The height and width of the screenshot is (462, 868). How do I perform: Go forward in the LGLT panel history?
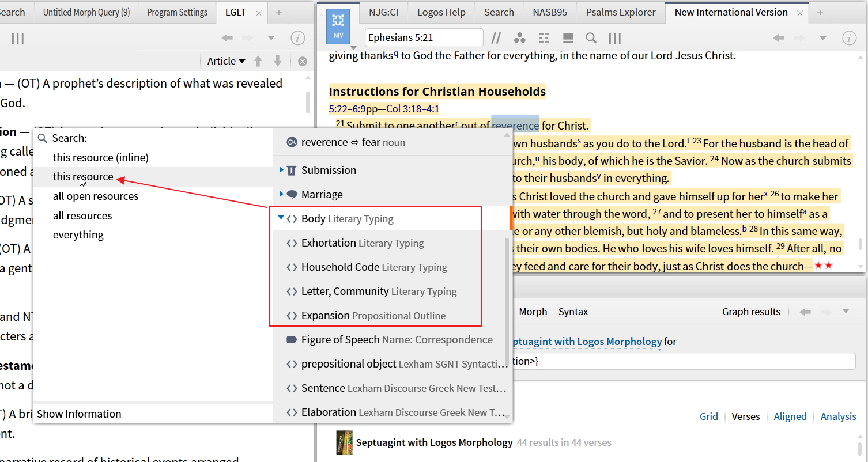coord(247,38)
